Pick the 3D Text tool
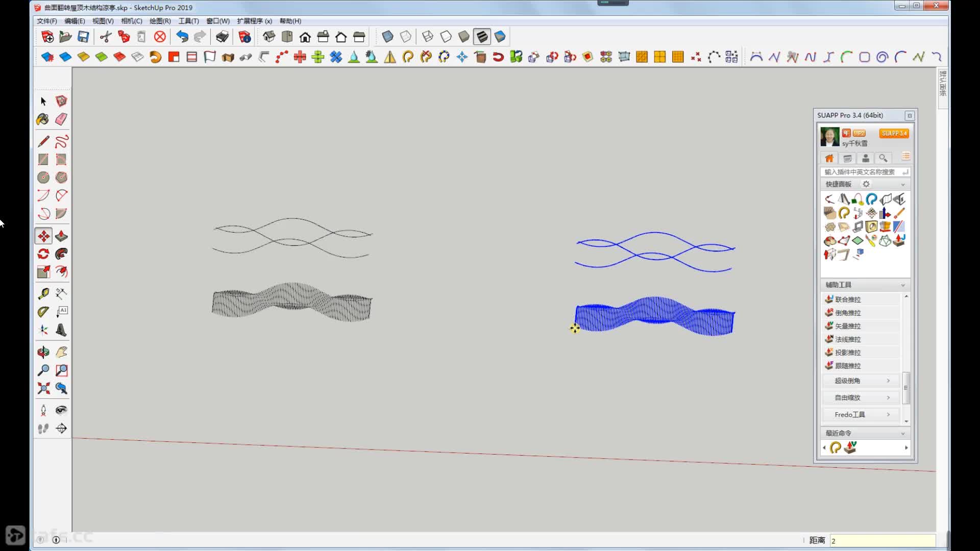This screenshot has height=551, width=980. click(61, 330)
